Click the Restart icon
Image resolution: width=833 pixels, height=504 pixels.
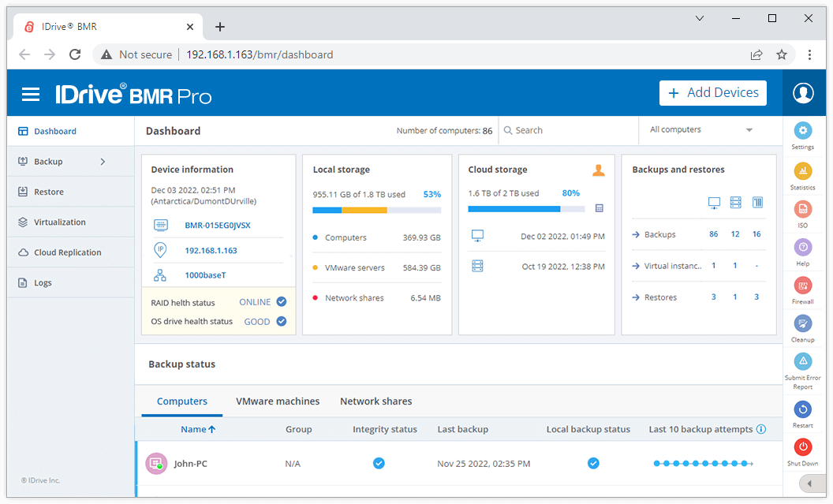803,409
